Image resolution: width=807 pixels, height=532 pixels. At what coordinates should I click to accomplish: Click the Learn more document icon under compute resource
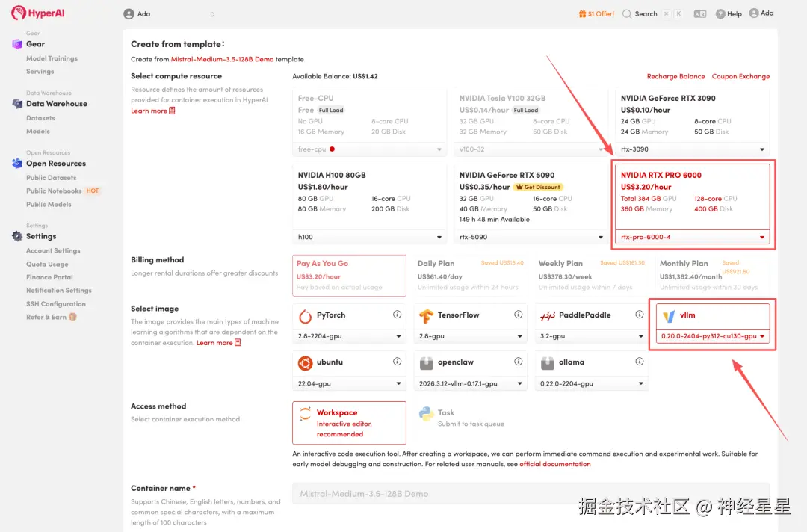point(172,111)
